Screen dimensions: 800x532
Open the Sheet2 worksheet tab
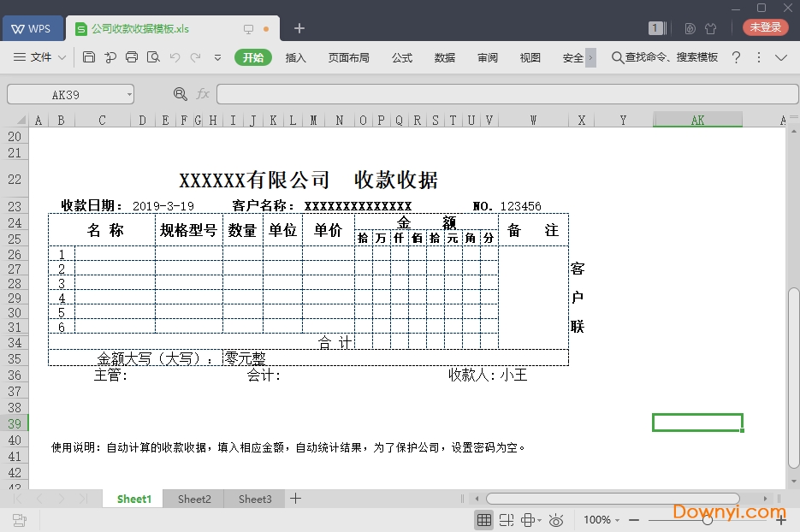click(x=193, y=499)
